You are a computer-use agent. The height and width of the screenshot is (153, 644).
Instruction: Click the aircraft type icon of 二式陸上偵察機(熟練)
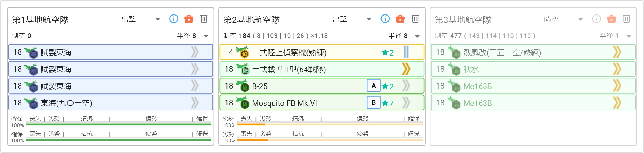(243, 52)
